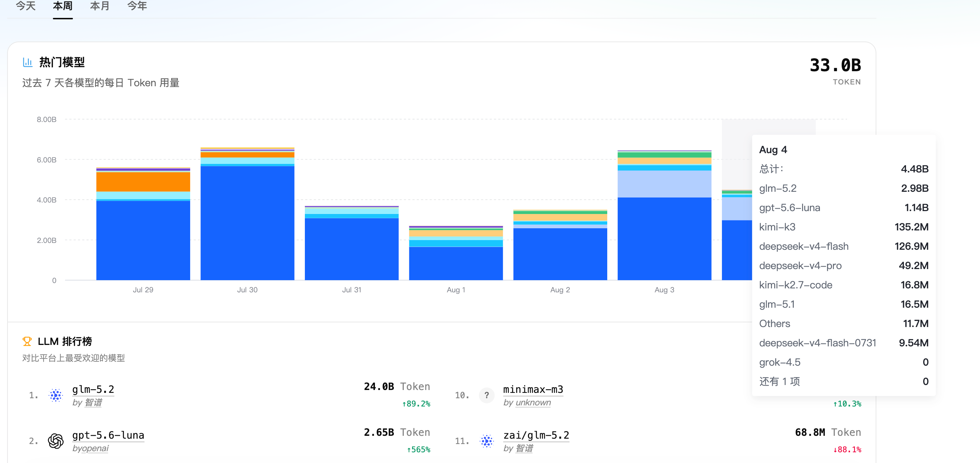Open the minimax-m3 model link
The image size is (980, 463).
pyautogui.click(x=533, y=390)
